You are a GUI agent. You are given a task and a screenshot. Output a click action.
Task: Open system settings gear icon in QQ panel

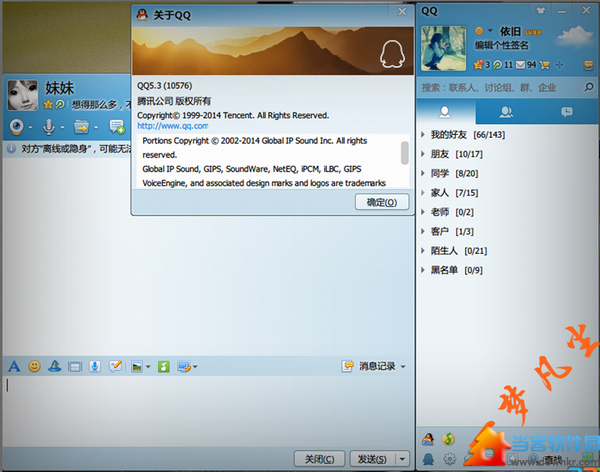point(450,459)
